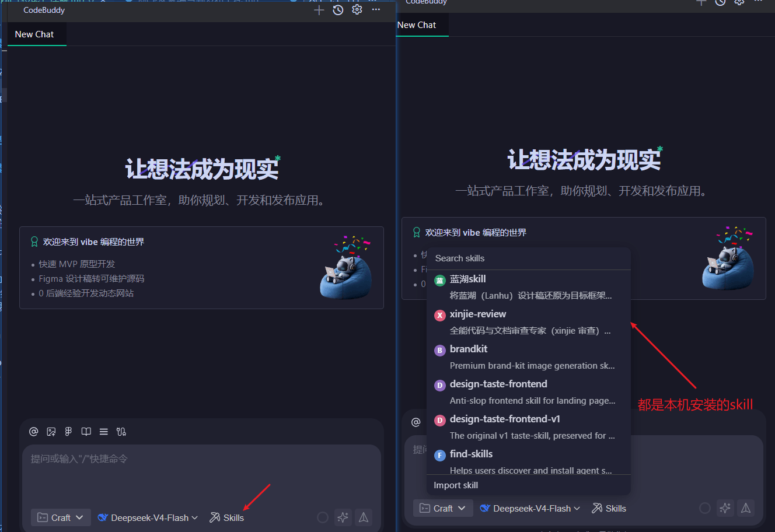This screenshot has height=532, width=775.
Task: Select the brandkit skill
Action: click(x=529, y=357)
